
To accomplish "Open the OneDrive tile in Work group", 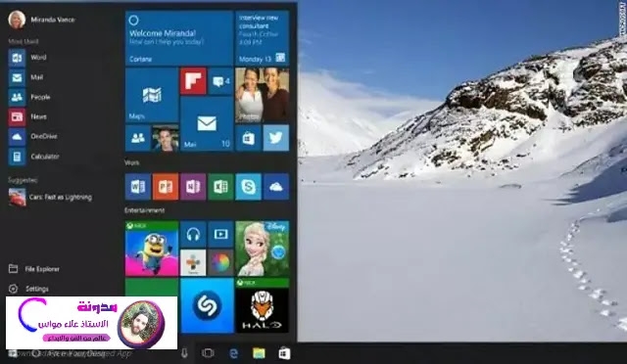I will pos(276,187).
